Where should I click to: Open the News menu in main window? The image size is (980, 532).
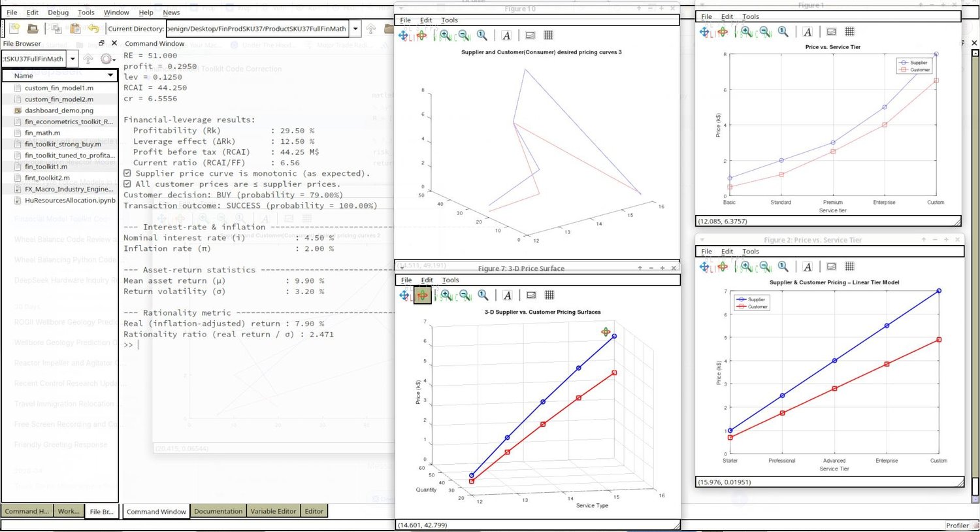(x=171, y=12)
